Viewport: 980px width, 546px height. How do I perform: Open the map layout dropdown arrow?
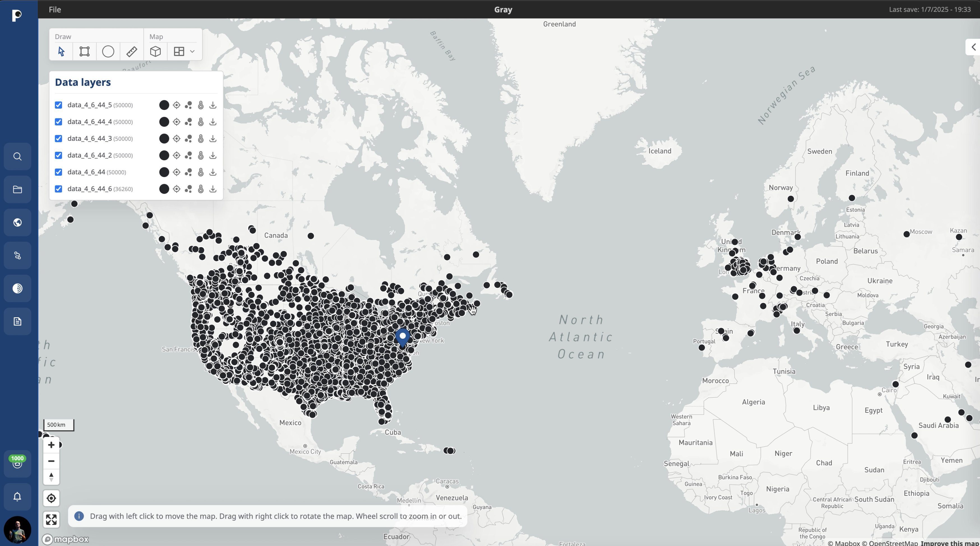point(193,51)
